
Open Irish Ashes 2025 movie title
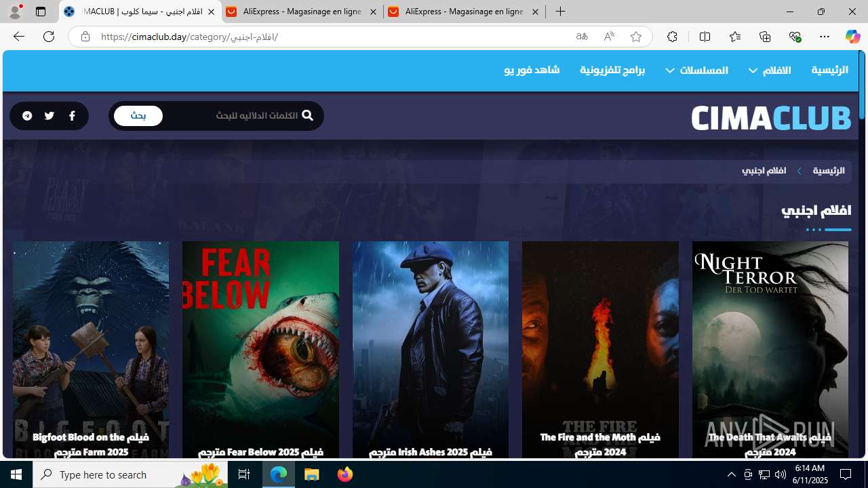[x=431, y=451]
